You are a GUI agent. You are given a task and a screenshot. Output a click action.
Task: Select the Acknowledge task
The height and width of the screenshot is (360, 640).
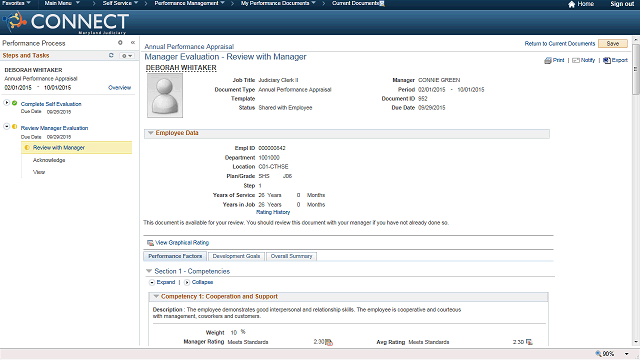coord(49,160)
